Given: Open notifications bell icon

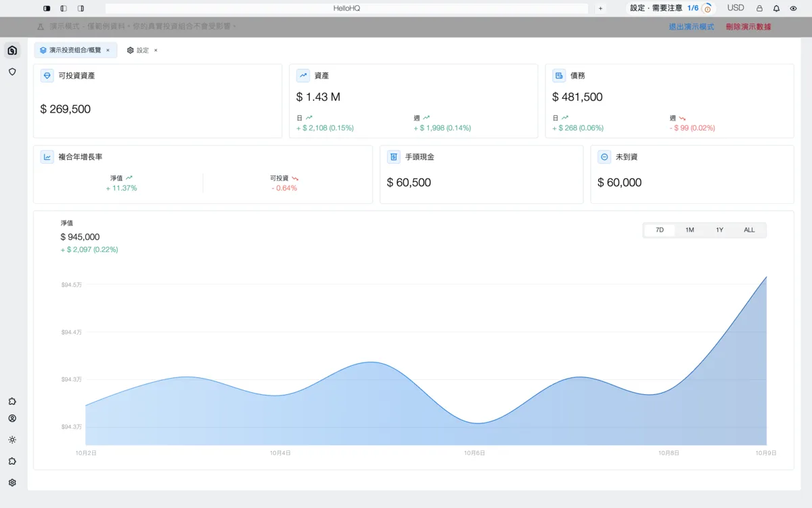Looking at the screenshot, I should [x=776, y=8].
